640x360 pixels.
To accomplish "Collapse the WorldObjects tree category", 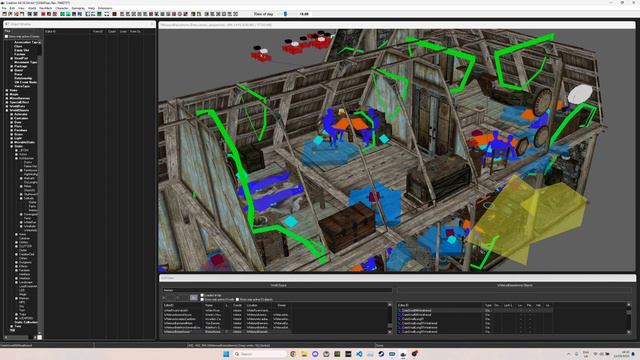I will tap(7, 110).
